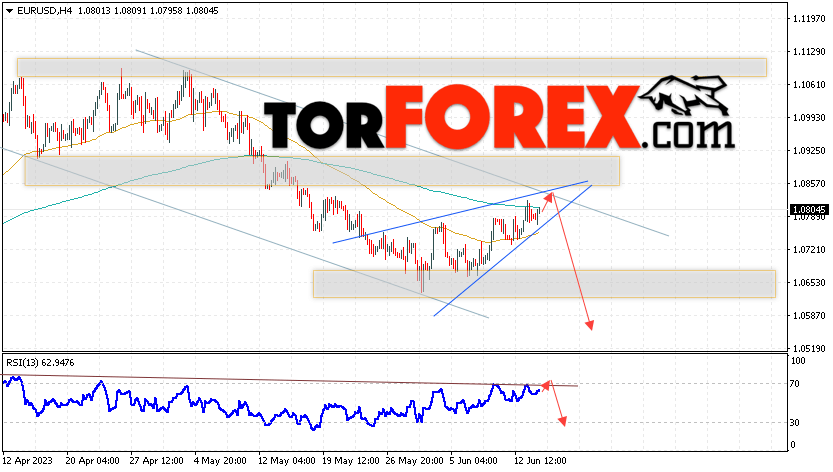
Task: Click the 1.08570 price axis label
Action: point(809,183)
